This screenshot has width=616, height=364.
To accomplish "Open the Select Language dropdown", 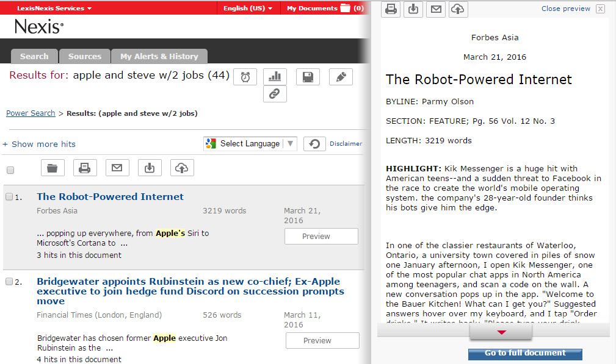I will (x=250, y=143).
